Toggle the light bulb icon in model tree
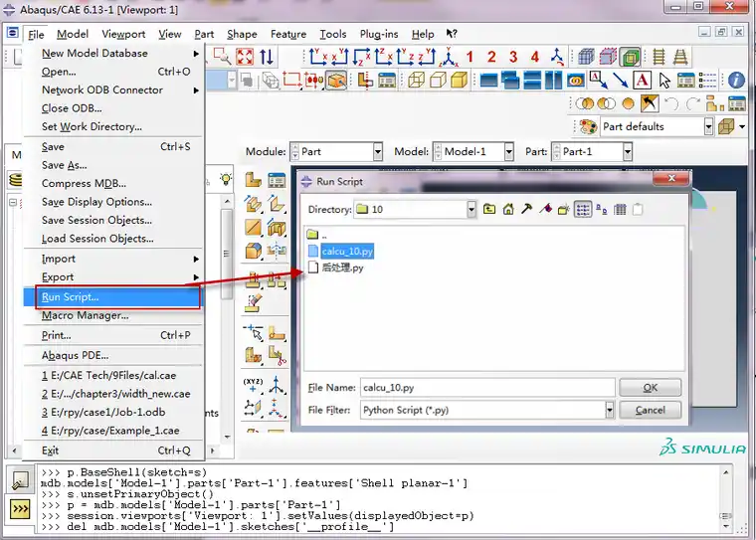The image size is (756, 540). 225,179
